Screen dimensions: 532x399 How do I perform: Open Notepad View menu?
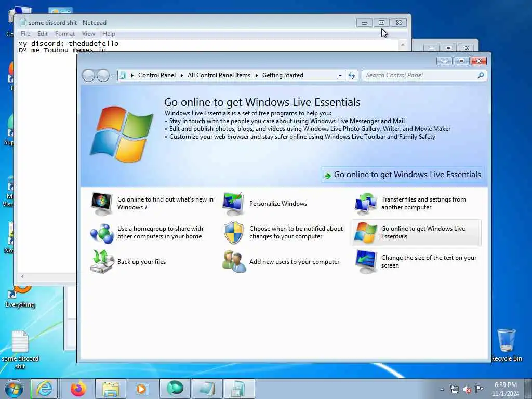[x=88, y=34]
